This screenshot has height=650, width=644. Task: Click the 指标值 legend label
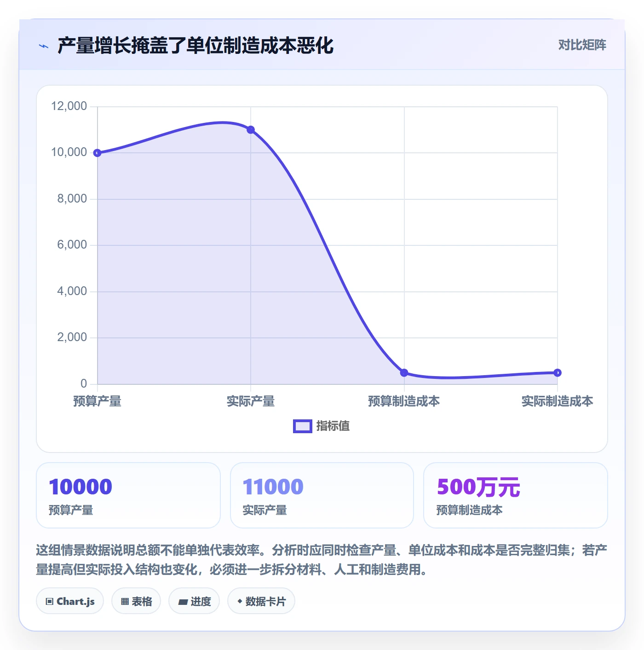pyautogui.click(x=333, y=426)
